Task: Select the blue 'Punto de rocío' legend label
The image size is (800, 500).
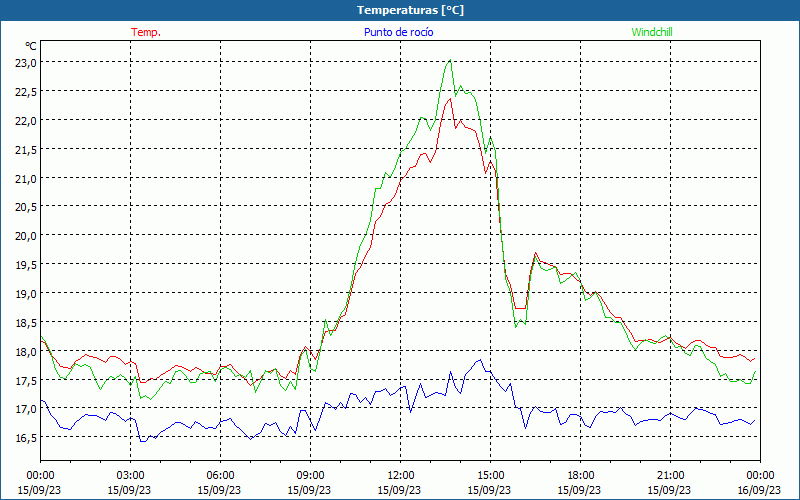Action: pyautogui.click(x=398, y=32)
